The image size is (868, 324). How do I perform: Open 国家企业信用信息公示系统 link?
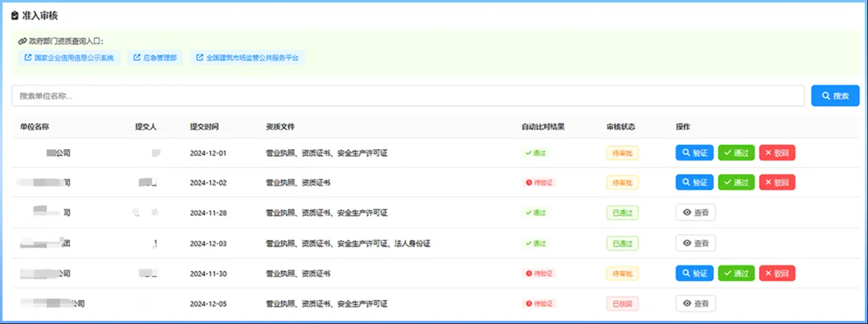click(x=69, y=58)
